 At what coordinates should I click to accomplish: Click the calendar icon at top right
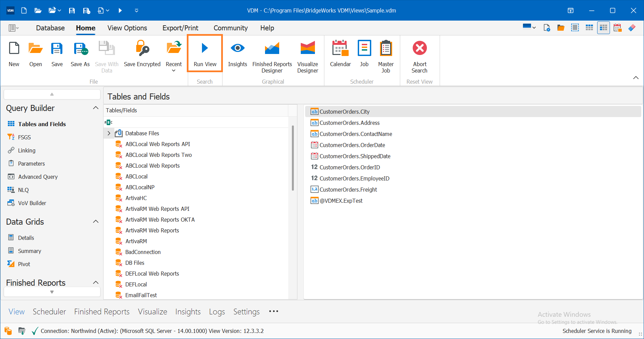tap(617, 28)
